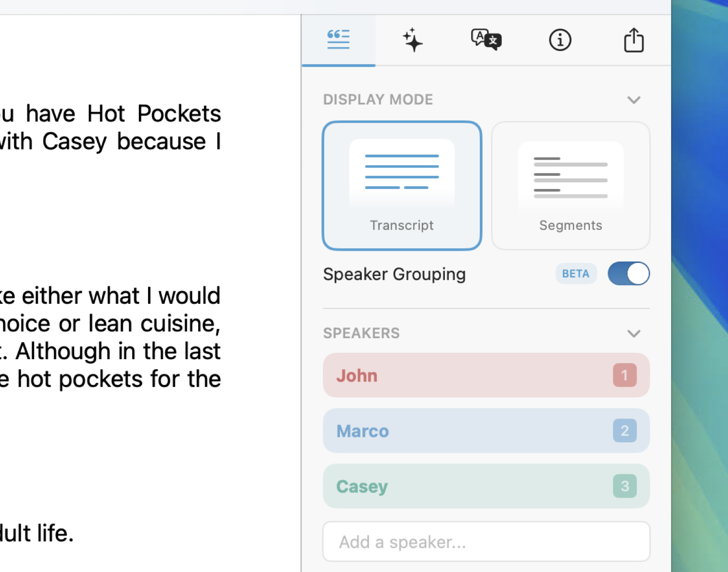Select the Transcript display mode
Image resolution: width=728 pixels, height=572 pixels.
pyautogui.click(x=402, y=186)
